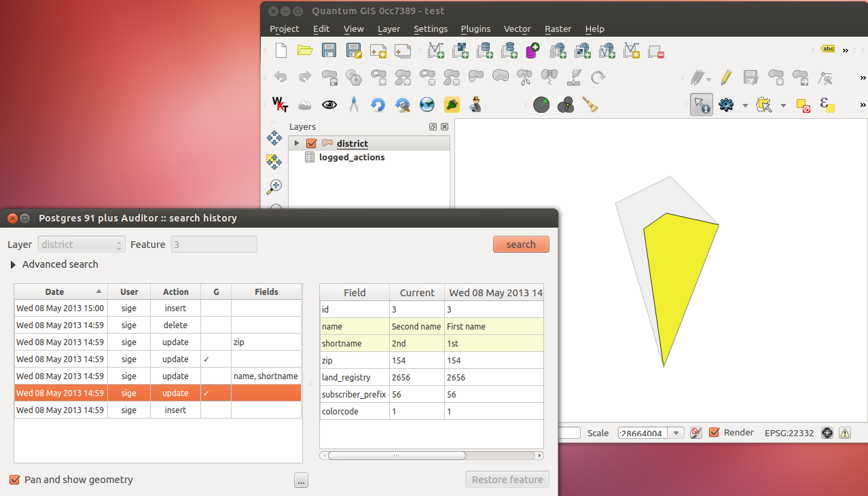The width and height of the screenshot is (868, 496).
Task: Click the Run Feature Action gear
Action: click(726, 105)
